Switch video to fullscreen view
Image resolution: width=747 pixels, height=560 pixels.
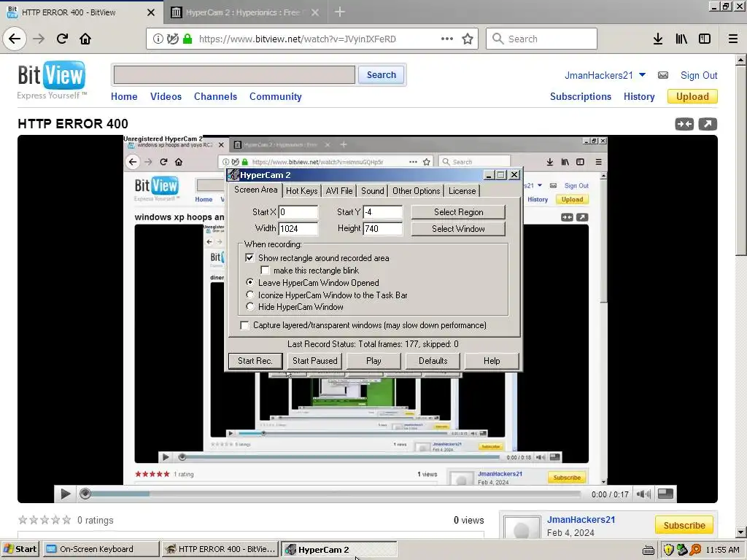665,494
